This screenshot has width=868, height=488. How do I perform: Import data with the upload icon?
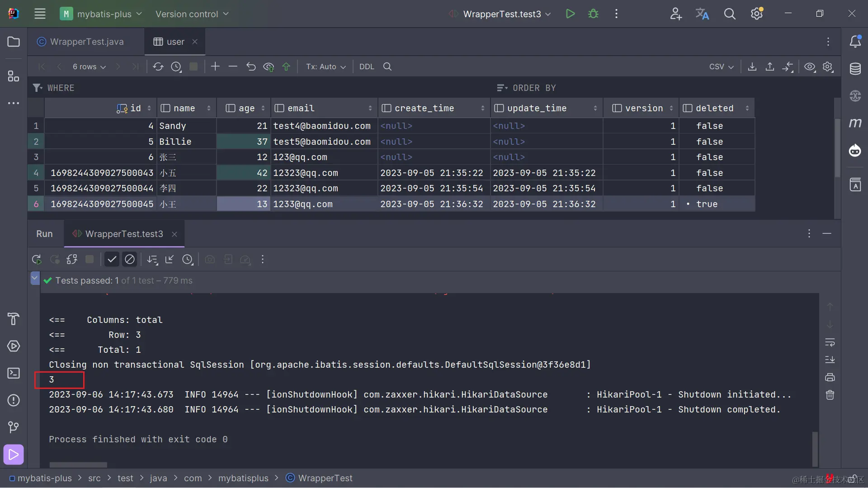click(769, 66)
